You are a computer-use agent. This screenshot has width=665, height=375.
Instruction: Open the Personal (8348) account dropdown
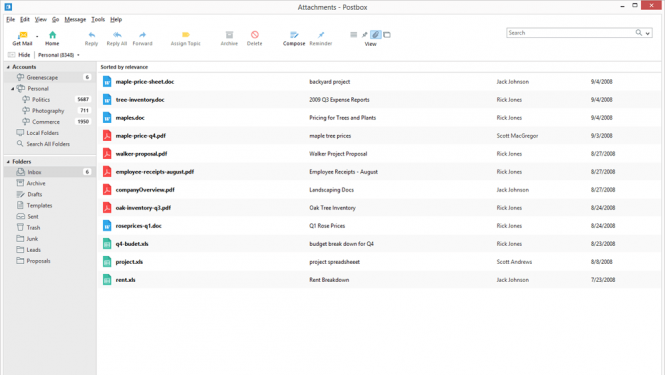point(59,55)
